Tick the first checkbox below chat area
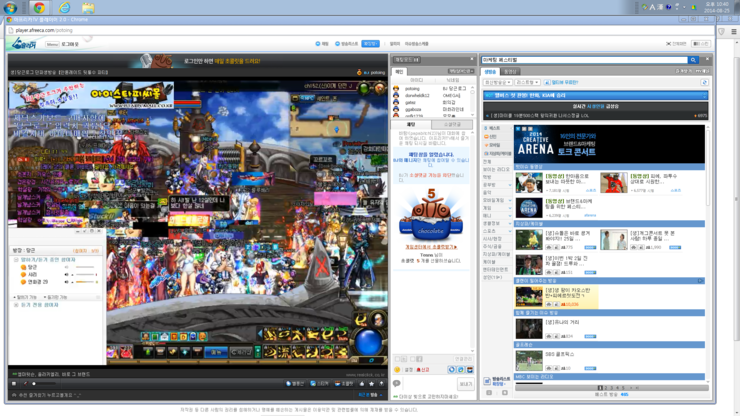Image resolution: width=740 pixels, height=416 pixels. coord(397,359)
